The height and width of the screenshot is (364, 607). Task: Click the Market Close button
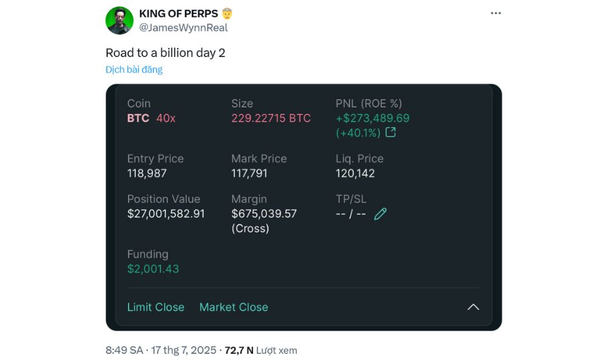pyautogui.click(x=234, y=307)
